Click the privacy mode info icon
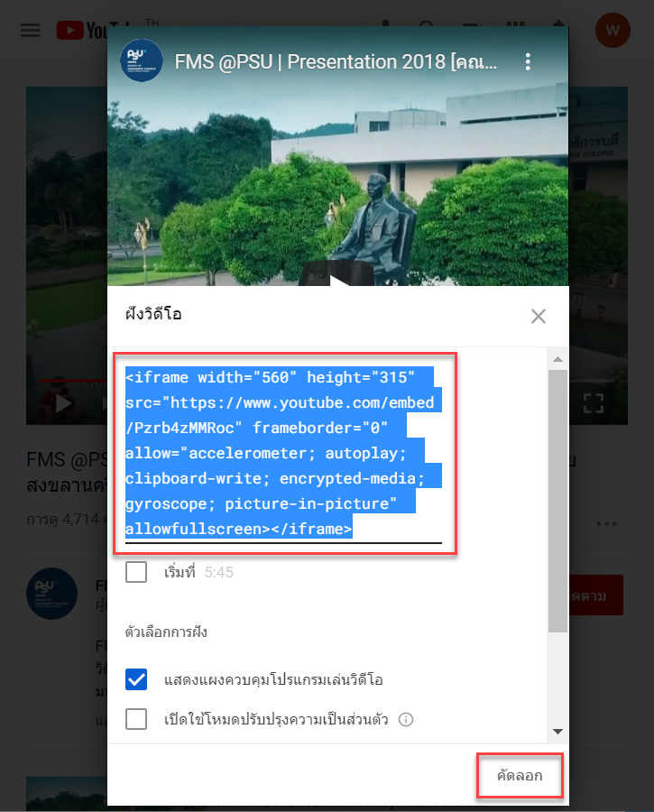Screen dimensions: 654x812 (x=406, y=720)
